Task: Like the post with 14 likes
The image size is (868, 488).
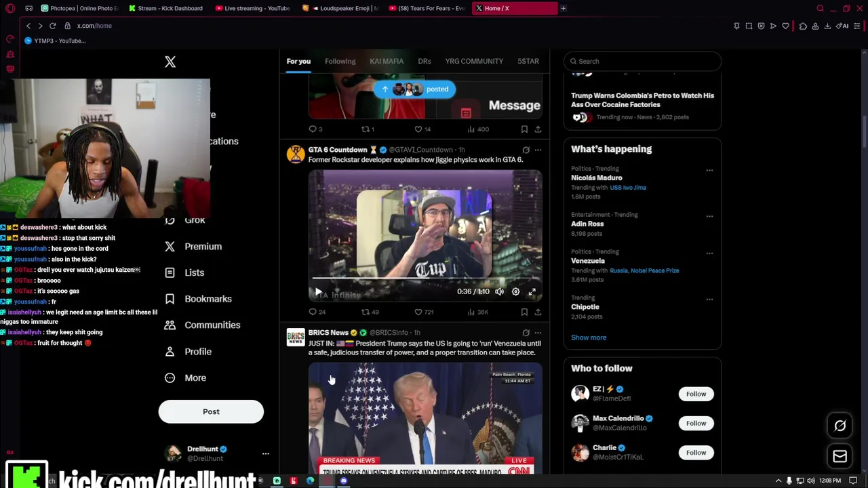Action: [422, 129]
